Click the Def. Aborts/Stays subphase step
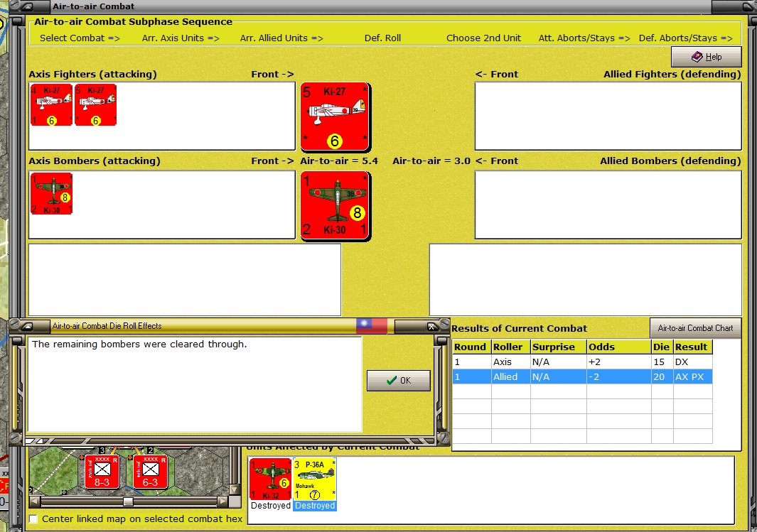Viewport: 757px width, 532px height. coord(685,38)
